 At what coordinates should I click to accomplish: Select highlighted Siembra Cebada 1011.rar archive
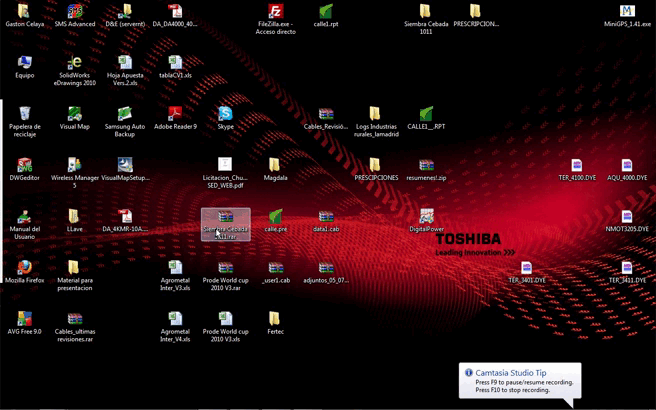click(x=226, y=224)
